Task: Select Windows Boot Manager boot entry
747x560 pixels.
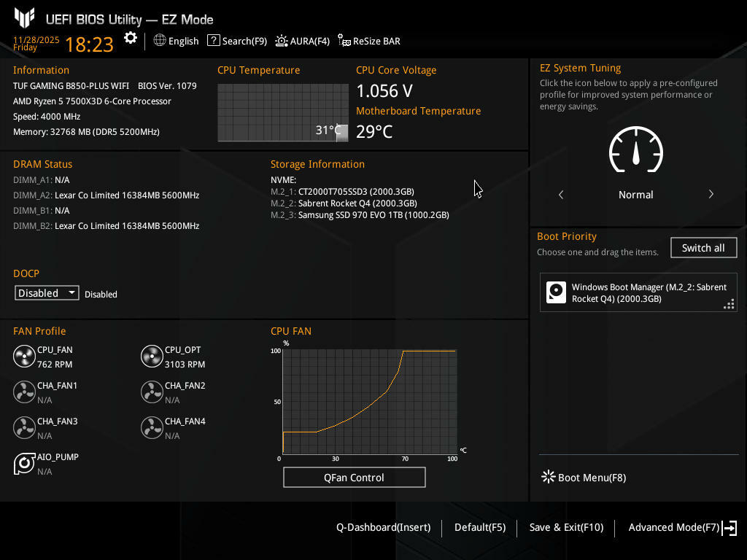Action: (638, 293)
